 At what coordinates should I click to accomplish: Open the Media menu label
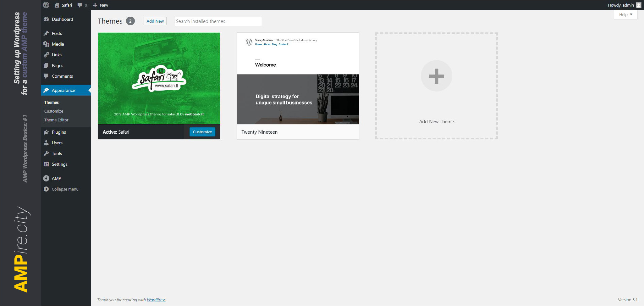click(x=58, y=44)
